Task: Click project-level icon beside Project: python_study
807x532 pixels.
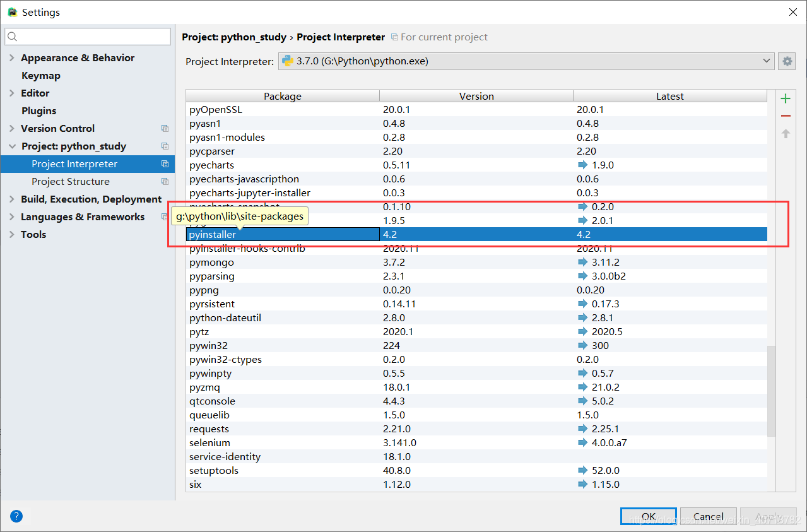Action: (x=165, y=146)
